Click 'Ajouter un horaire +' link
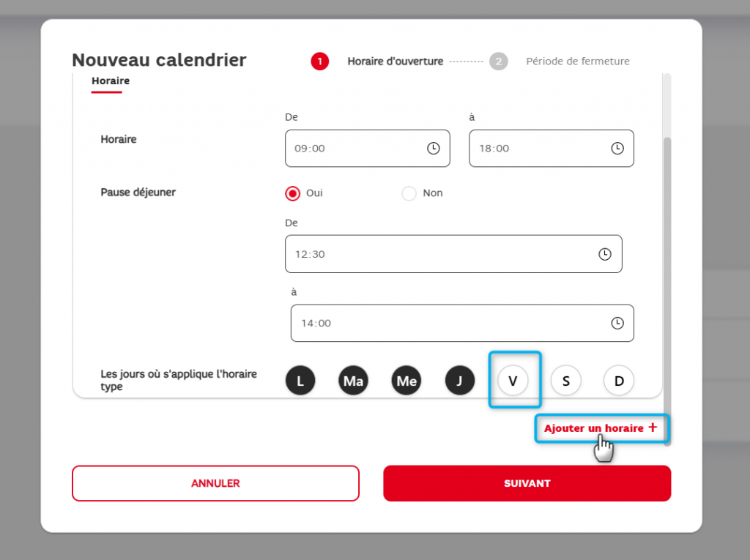Screen dimensions: 750x560 tap(601, 428)
